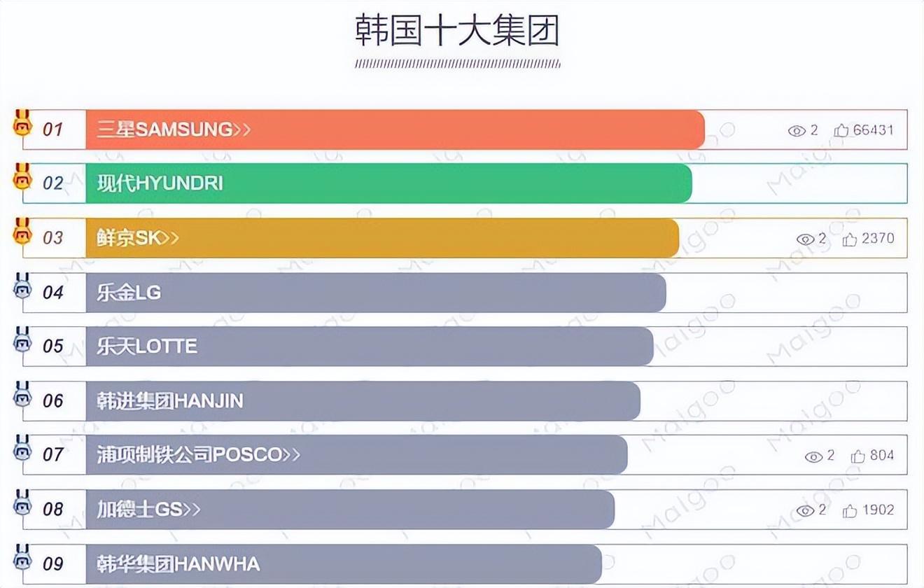
Task: Expand 加德士GS entry via its chevrons
Action: pos(192,510)
